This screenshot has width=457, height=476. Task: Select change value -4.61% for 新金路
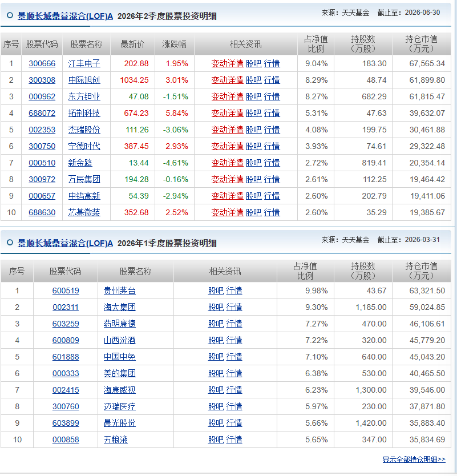[175, 163]
